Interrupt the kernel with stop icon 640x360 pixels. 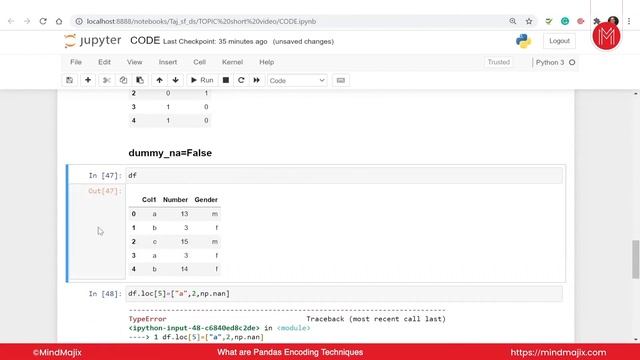tap(226, 80)
